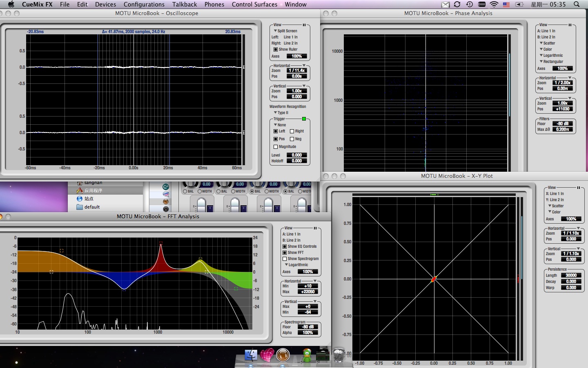Viewport: 588px width, 368px height.
Task: Click the mail envelope icon in menu bar
Action: coord(445,4)
